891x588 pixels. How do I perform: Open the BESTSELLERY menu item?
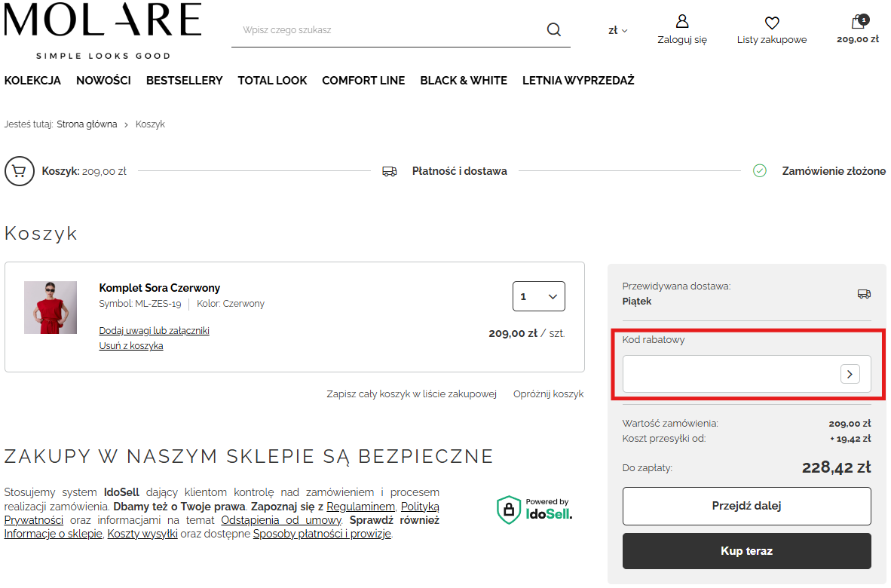[x=184, y=81]
